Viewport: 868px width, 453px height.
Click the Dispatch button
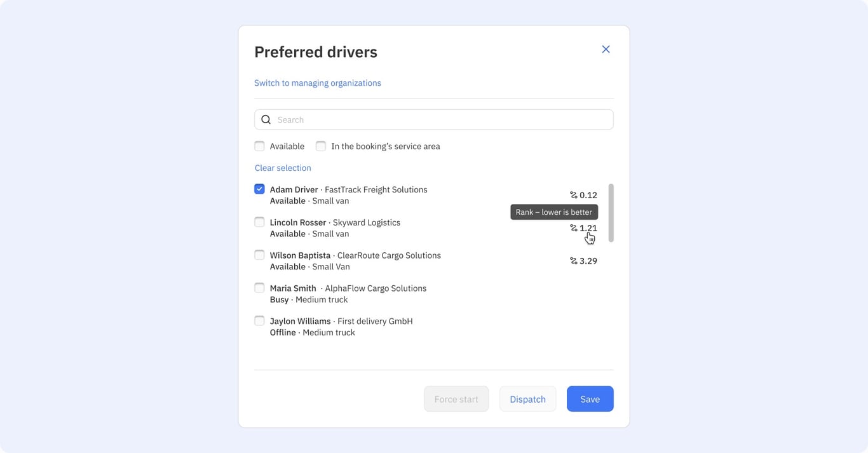tap(527, 399)
